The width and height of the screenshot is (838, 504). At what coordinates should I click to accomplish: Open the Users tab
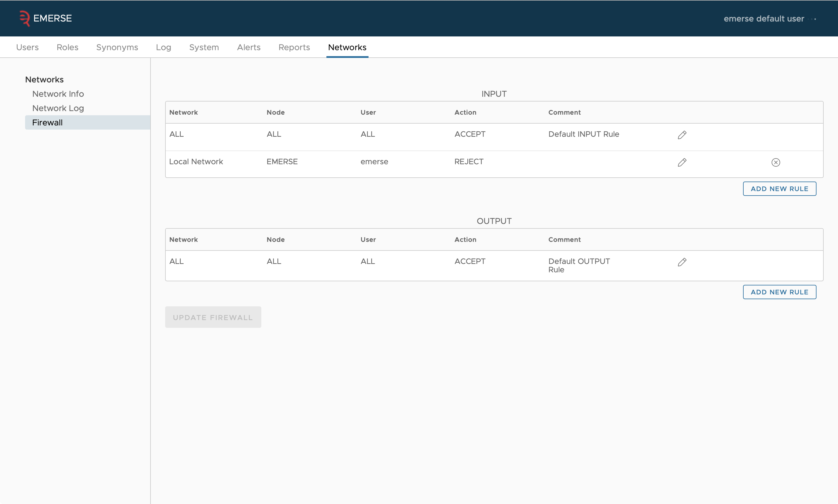[x=27, y=47]
